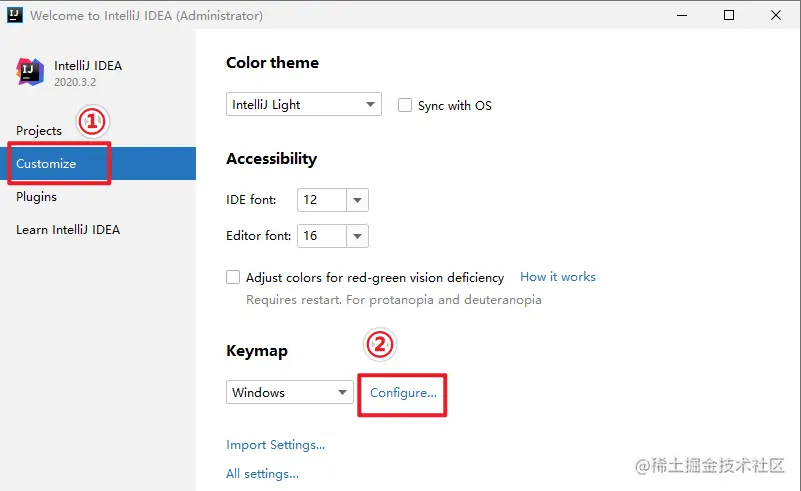Viewport: 801px width, 491px height.
Task: Open the Keymap dropdown set to Windows
Action: pyautogui.click(x=290, y=392)
